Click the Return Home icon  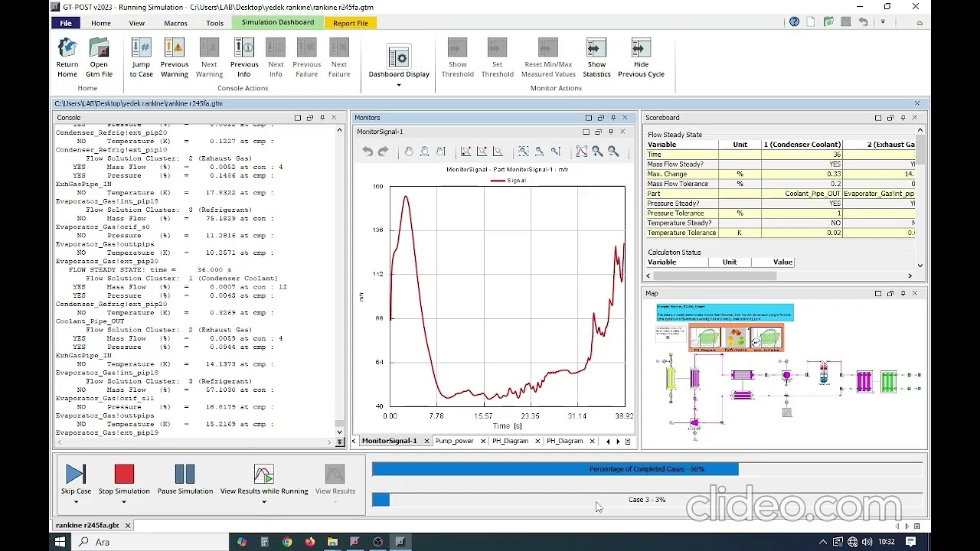coord(67,49)
